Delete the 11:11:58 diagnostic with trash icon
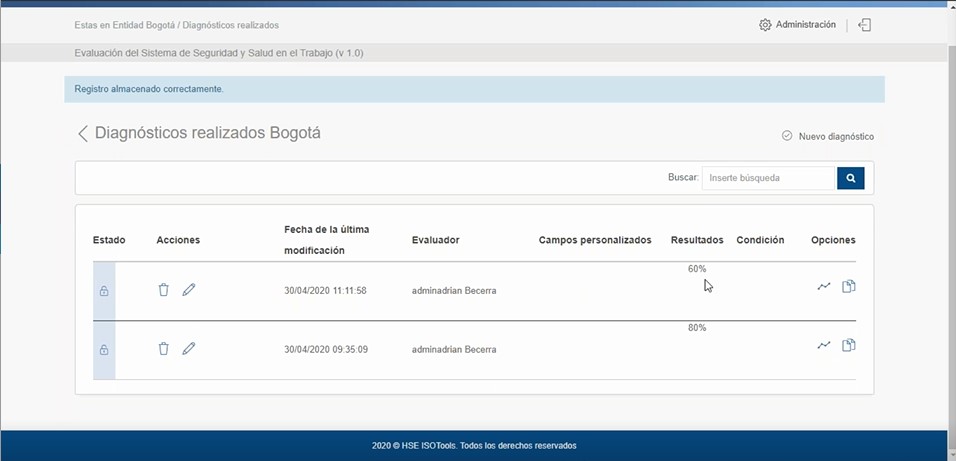 (164, 290)
